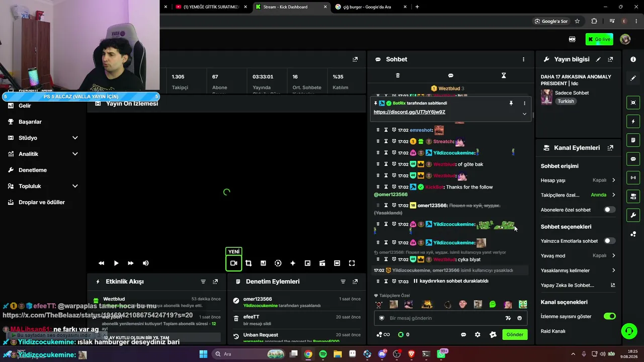
Task: Open Spotify from the taskbar
Action: 323,354
